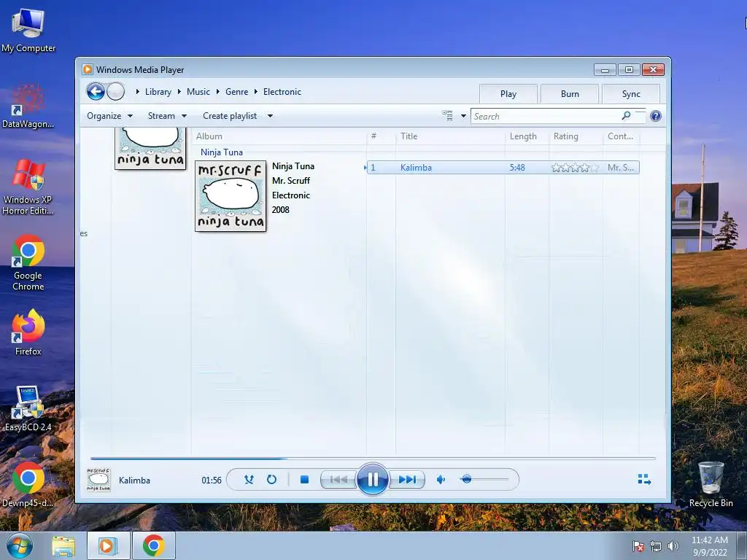
Task: Click the seek bar for Kalimba
Action: [373, 459]
